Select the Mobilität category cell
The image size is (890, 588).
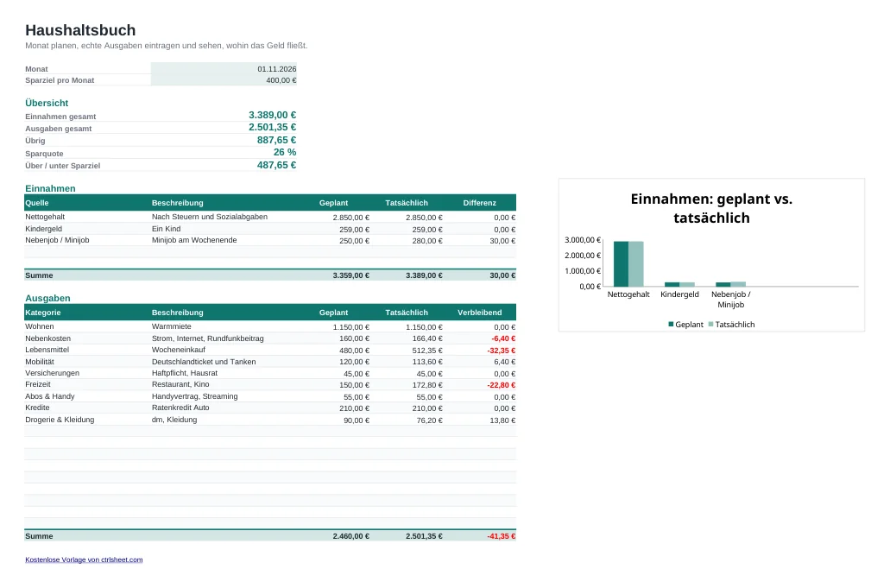87,362
